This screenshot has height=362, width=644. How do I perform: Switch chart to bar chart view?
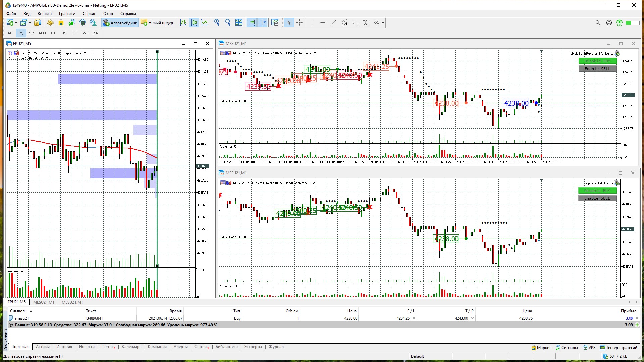pos(183,23)
